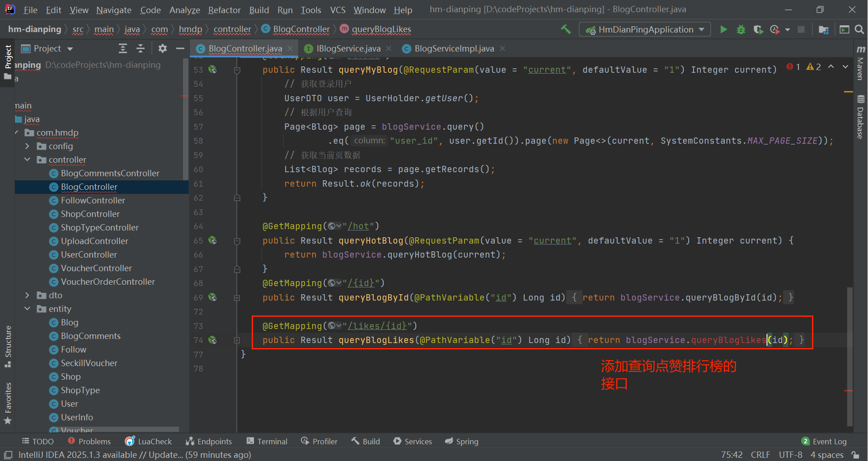This screenshot has height=461, width=868.
Task: Run HmDianPingApplication with the green play icon
Action: pos(723,29)
